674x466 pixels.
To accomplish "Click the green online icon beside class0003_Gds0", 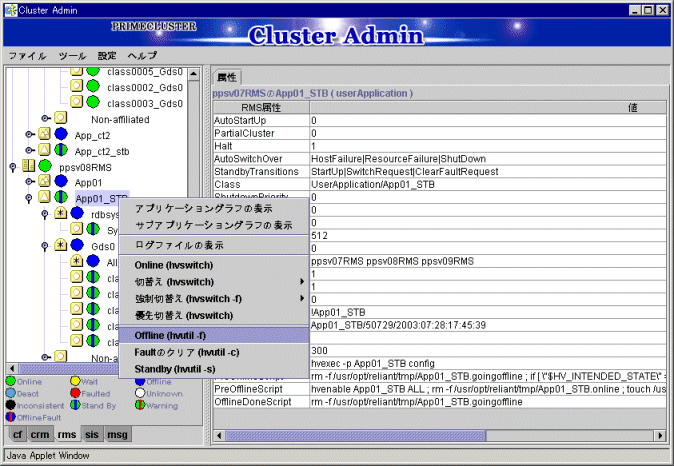I will [93, 102].
